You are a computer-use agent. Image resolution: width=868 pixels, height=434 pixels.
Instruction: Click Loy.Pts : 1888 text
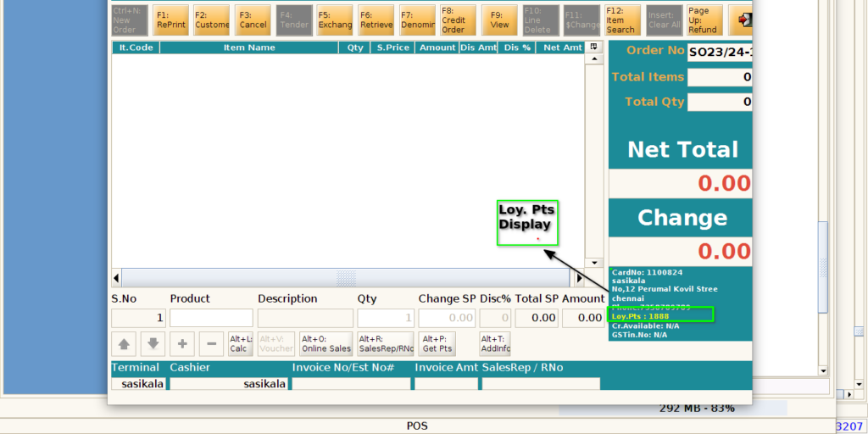click(x=641, y=316)
